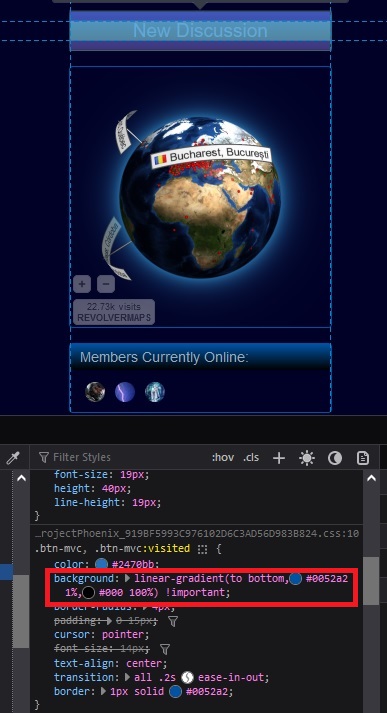387x713 pixels.
Task: Click the selector highlighter icon for .btn-mvc
Action: pos(202,549)
